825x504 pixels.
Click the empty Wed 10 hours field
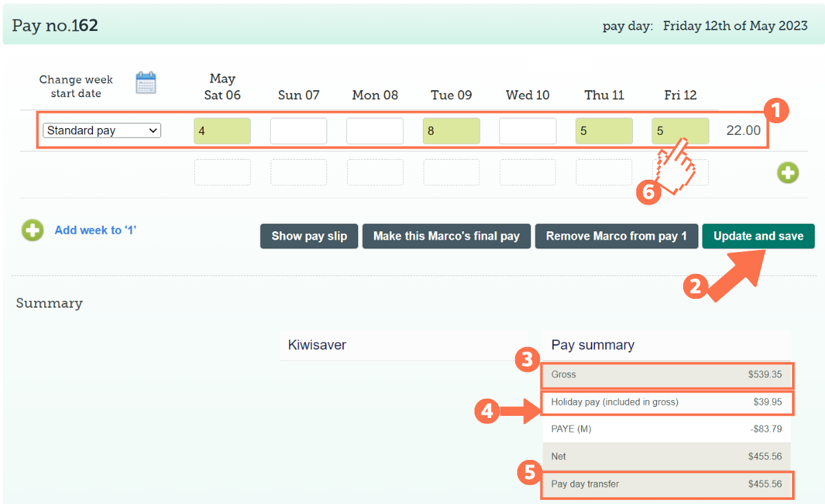click(x=528, y=130)
